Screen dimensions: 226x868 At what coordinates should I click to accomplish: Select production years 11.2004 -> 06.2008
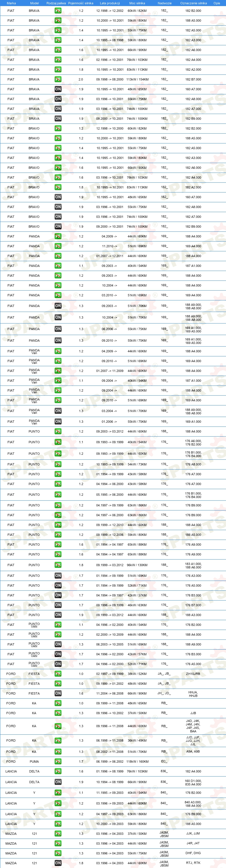pyautogui.click(x=110, y=693)
